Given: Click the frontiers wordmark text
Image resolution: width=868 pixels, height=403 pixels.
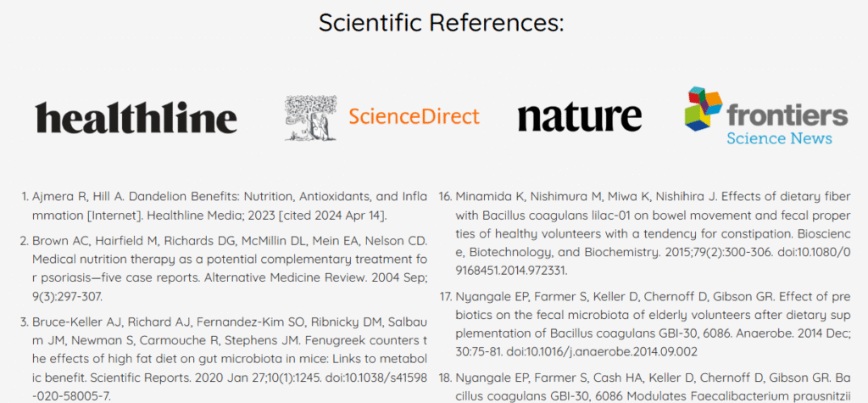Looking at the screenshot, I should pyautogui.click(x=787, y=115).
